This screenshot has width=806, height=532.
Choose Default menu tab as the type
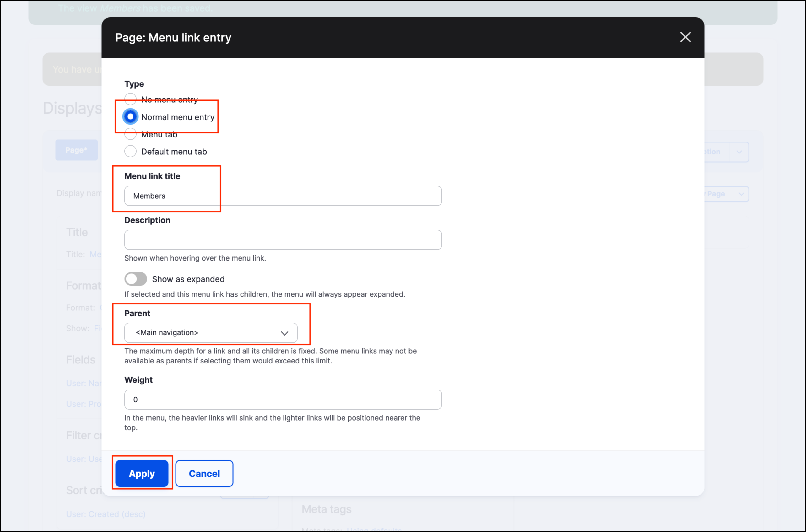point(130,151)
